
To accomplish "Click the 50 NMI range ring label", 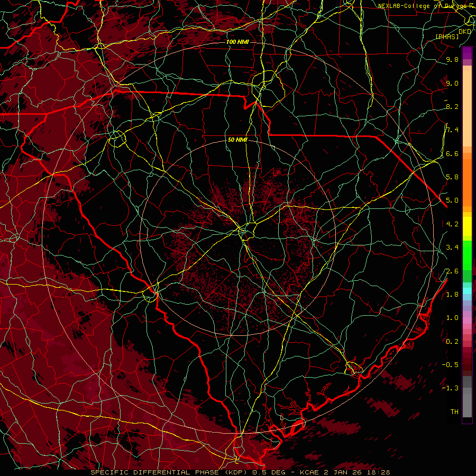I will pos(237,140).
